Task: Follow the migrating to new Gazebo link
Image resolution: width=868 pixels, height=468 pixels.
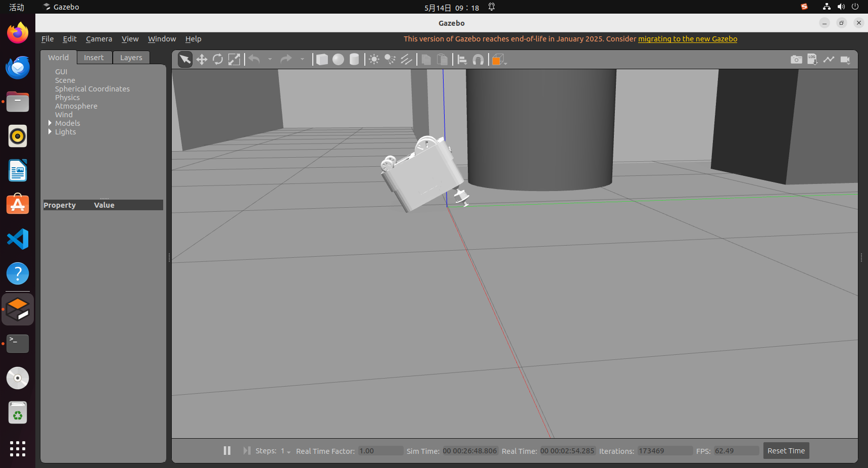Action: (687, 39)
